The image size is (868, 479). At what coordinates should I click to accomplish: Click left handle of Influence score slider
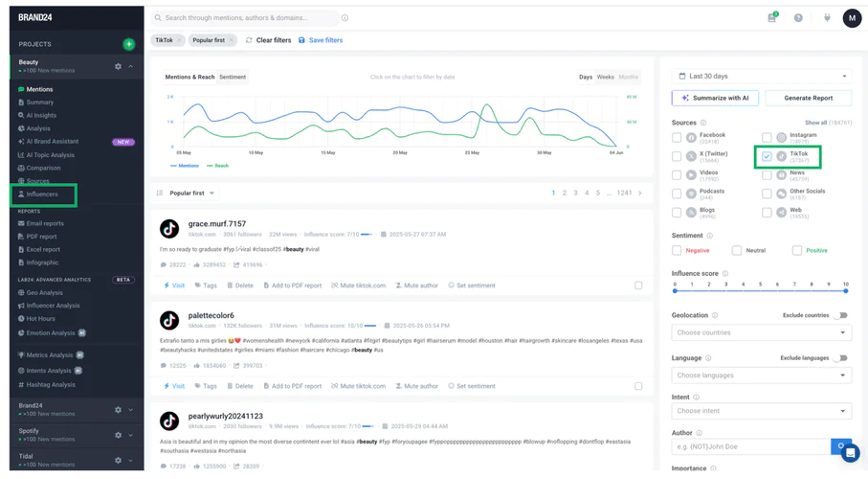pyautogui.click(x=675, y=290)
